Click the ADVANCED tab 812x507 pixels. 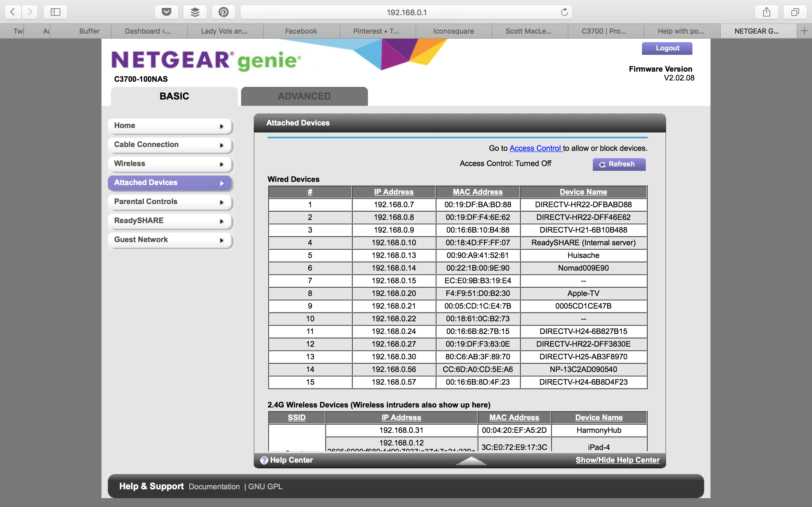point(304,96)
